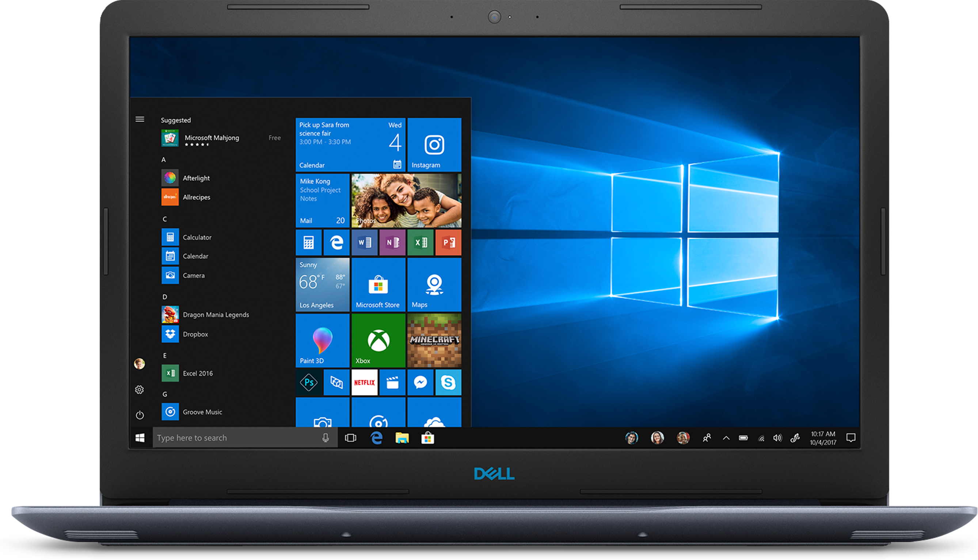This screenshot has height=560, width=978.
Task: Launch Allrecipes from the app list
Action: [186, 197]
